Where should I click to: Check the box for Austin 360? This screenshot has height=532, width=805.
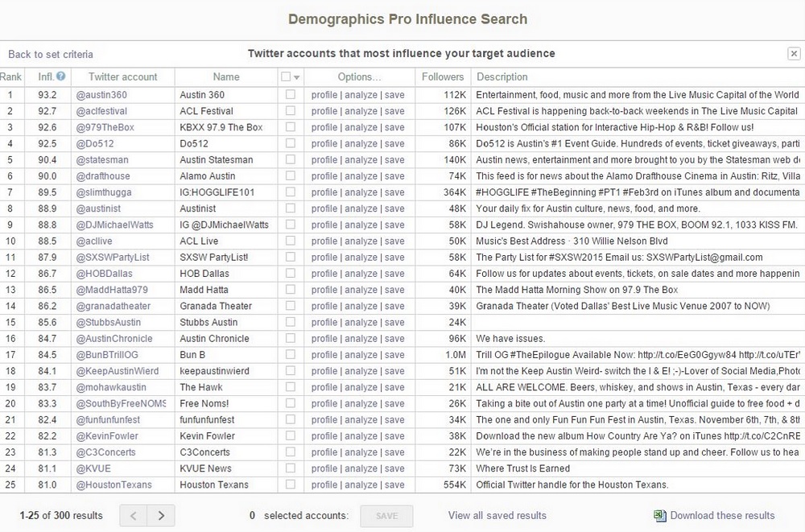pos(291,94)
